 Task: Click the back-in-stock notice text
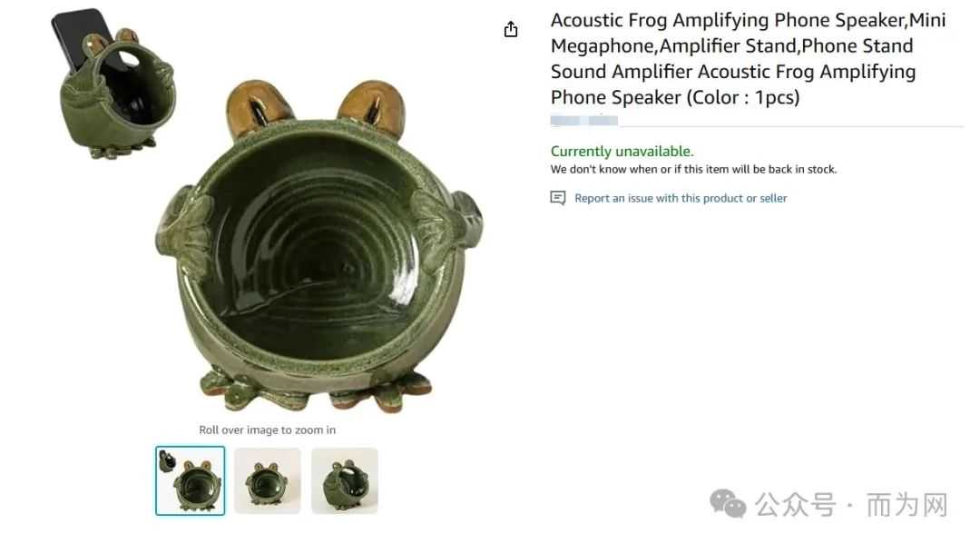(x=693, y=169)
